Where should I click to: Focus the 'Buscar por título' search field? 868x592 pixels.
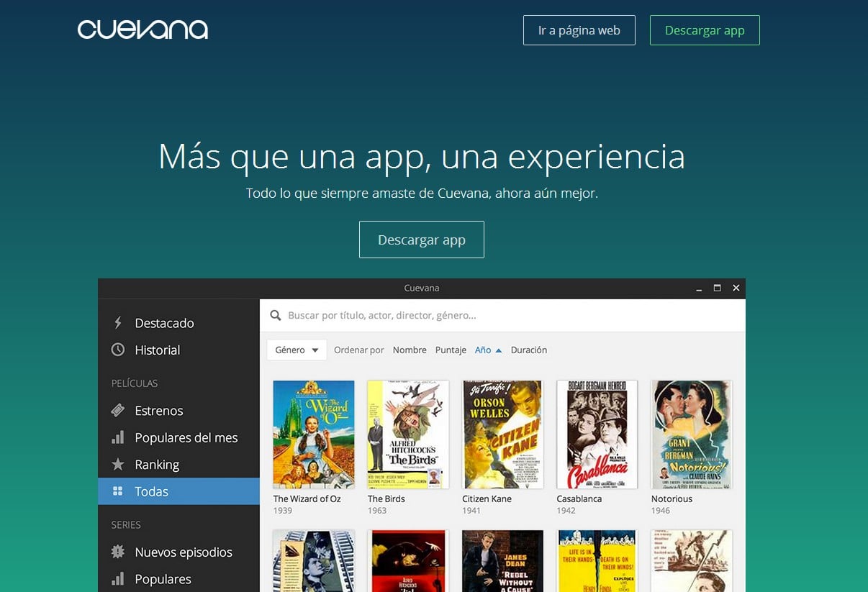(x=502, y=315)
